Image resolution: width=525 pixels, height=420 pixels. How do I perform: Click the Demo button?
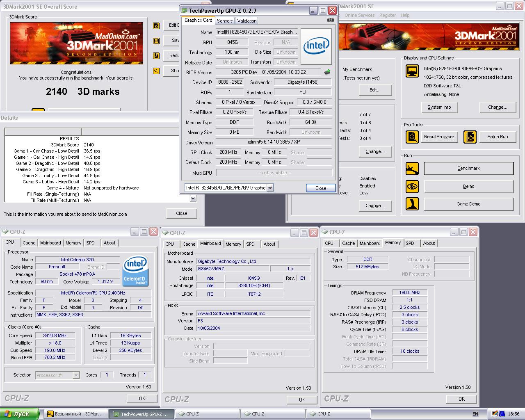click(x=468, y=186)
